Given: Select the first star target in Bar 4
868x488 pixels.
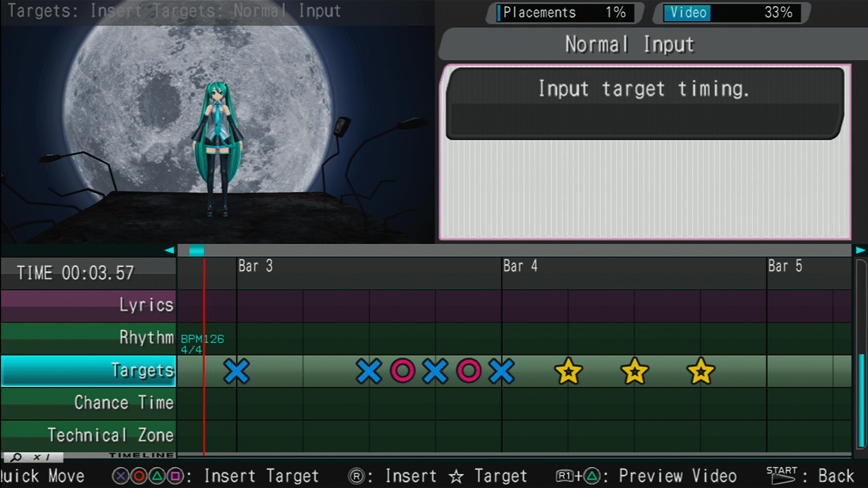Looking at the screenshot, I should click(568, 371).
